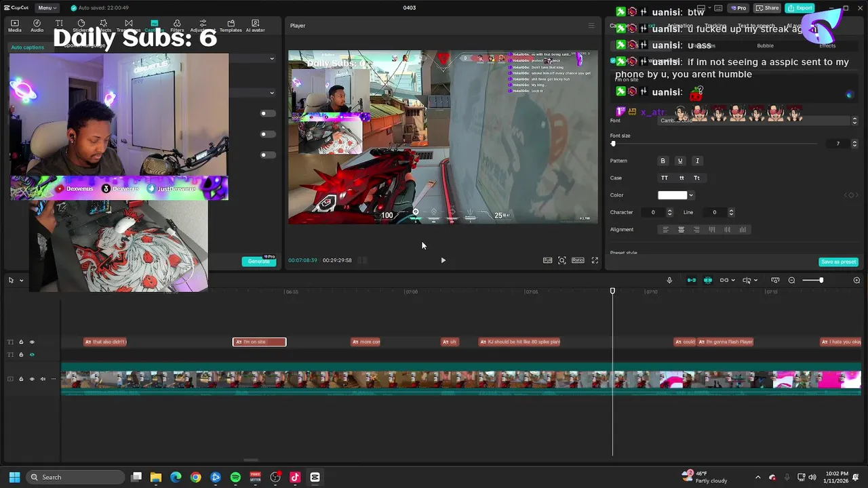
Task: Open the Player panel menu icon
Action: 591,25
